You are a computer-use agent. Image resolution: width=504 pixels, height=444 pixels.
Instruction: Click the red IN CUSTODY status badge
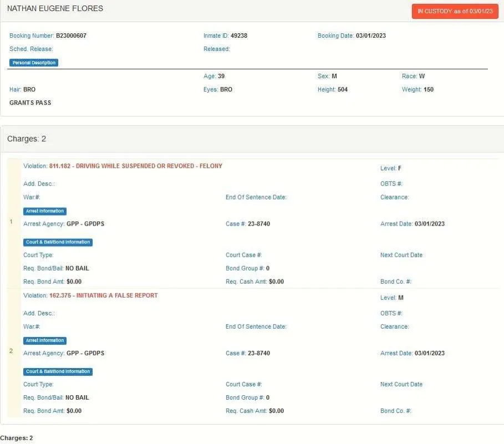455,11
